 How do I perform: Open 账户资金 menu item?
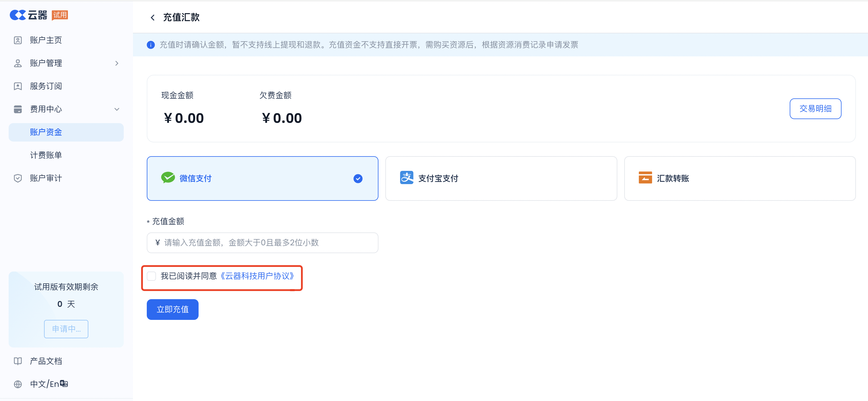(x=46, y=132)
